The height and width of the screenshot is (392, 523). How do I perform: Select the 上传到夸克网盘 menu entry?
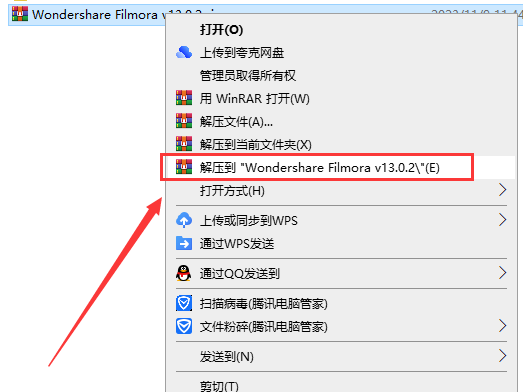(x=242, y=53)
